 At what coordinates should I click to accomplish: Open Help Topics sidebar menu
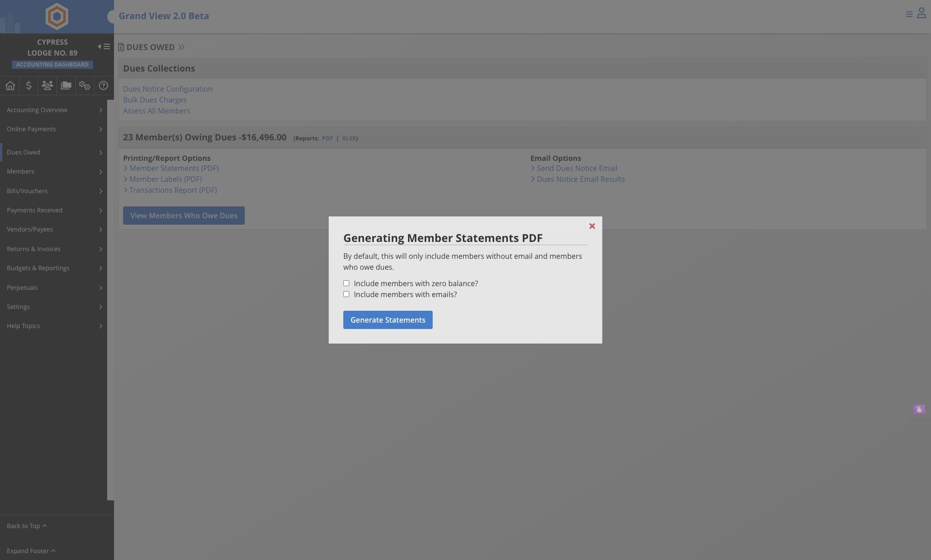pos(54,326)
